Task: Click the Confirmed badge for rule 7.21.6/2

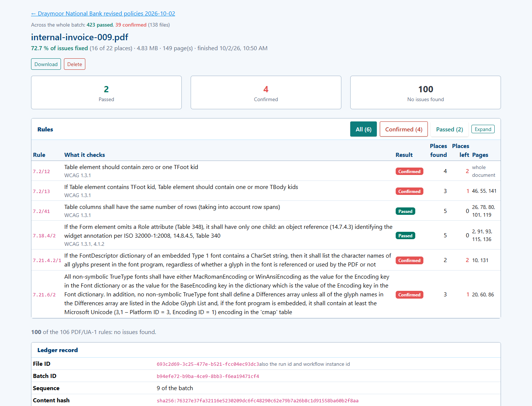Action: pos(409,295)
